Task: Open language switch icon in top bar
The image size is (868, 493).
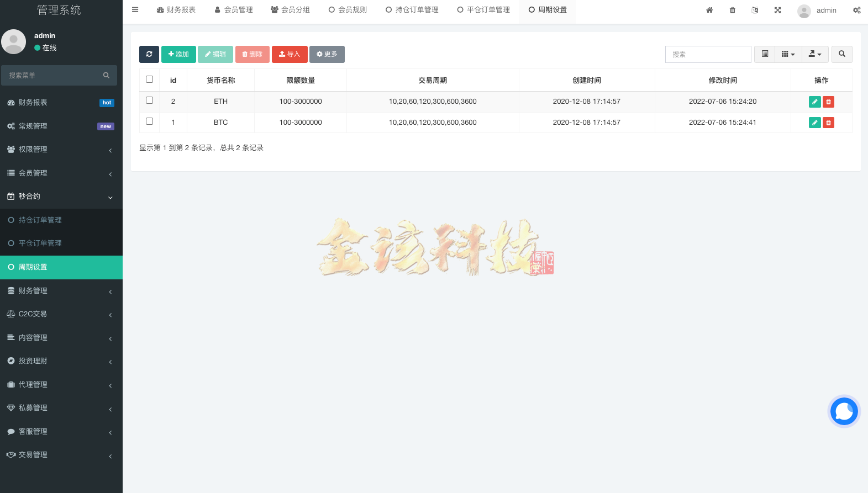Action: [x=755, y=10]
